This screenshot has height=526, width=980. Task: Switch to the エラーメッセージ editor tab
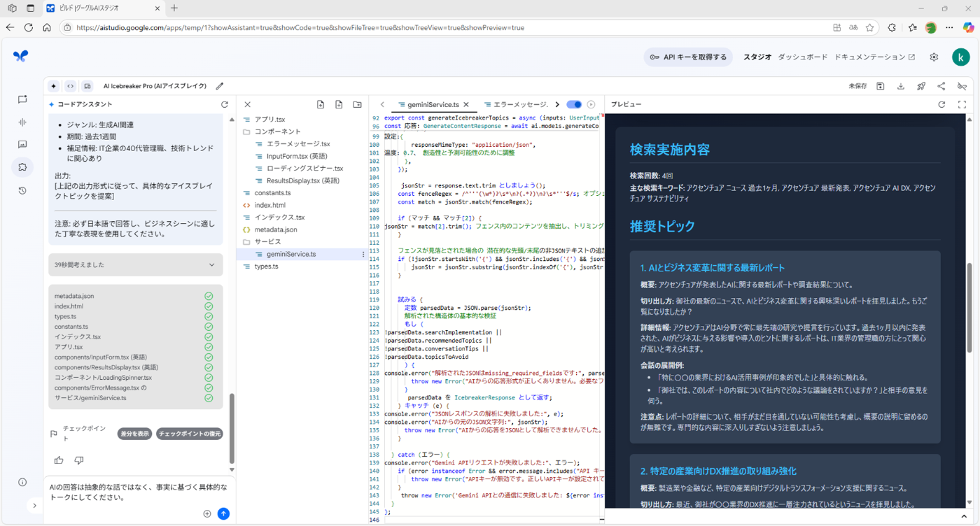pos(520,104)
